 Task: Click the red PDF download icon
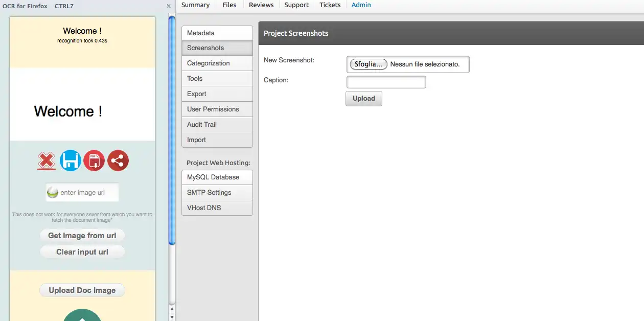[x=94, y=161]
